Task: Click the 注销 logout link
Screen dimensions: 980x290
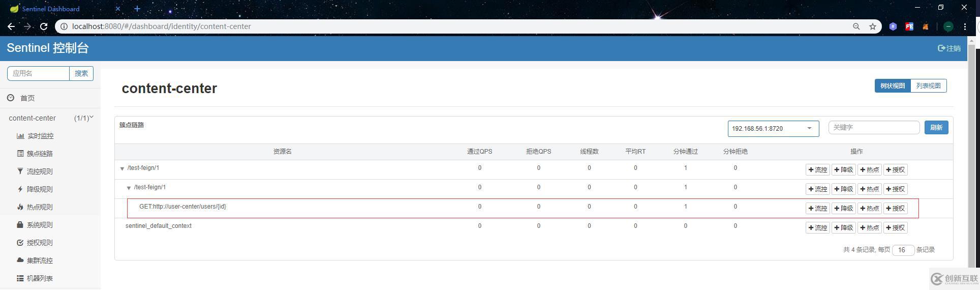Action: (x=949, y=48)
